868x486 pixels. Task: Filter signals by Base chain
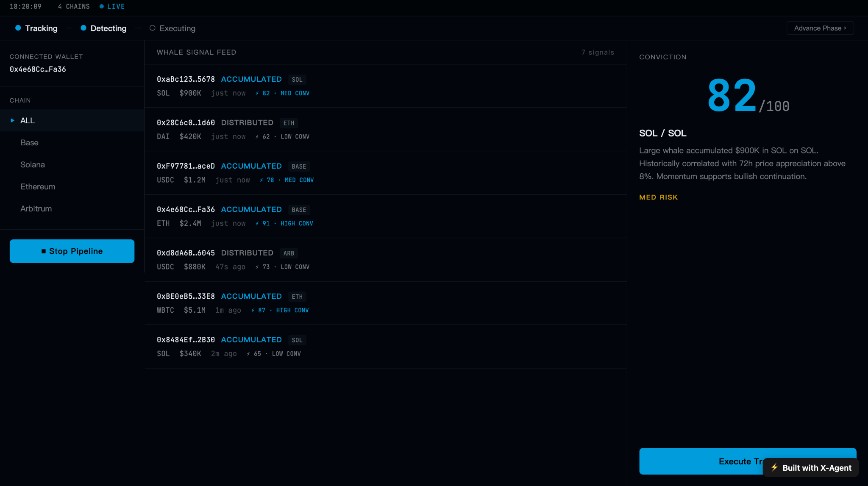pos(72,143)
